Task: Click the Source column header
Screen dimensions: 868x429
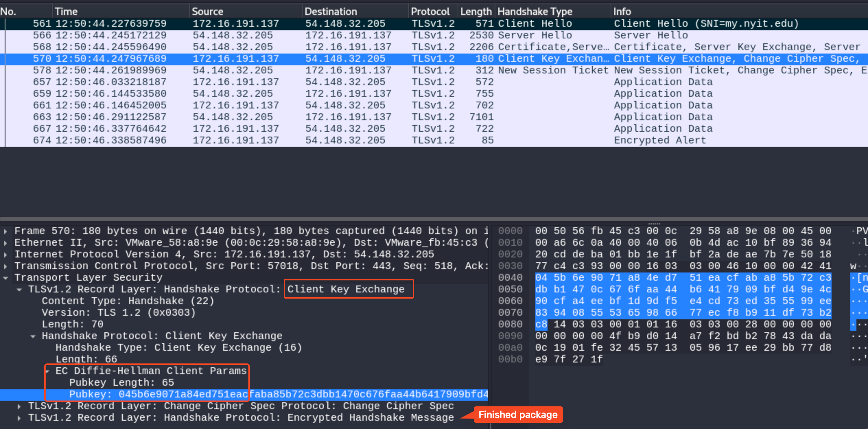Action: tap(207, 12)
